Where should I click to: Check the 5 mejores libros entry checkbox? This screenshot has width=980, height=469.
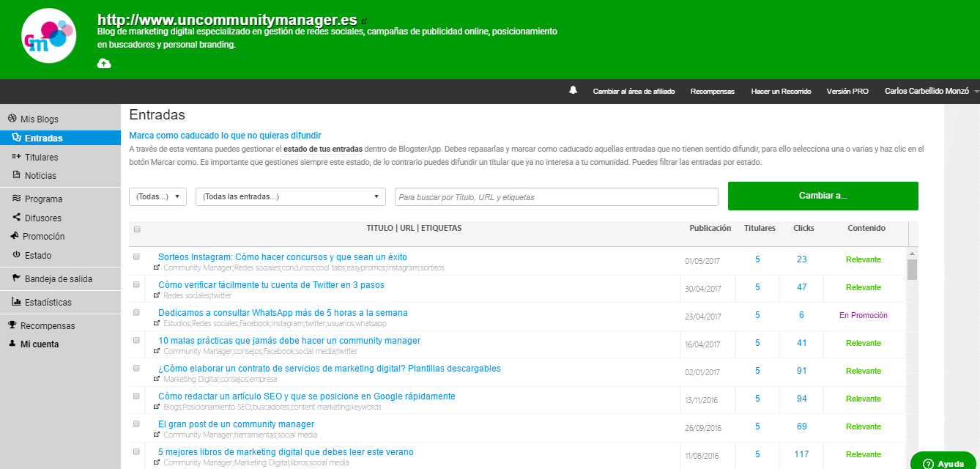pos(136,451)
